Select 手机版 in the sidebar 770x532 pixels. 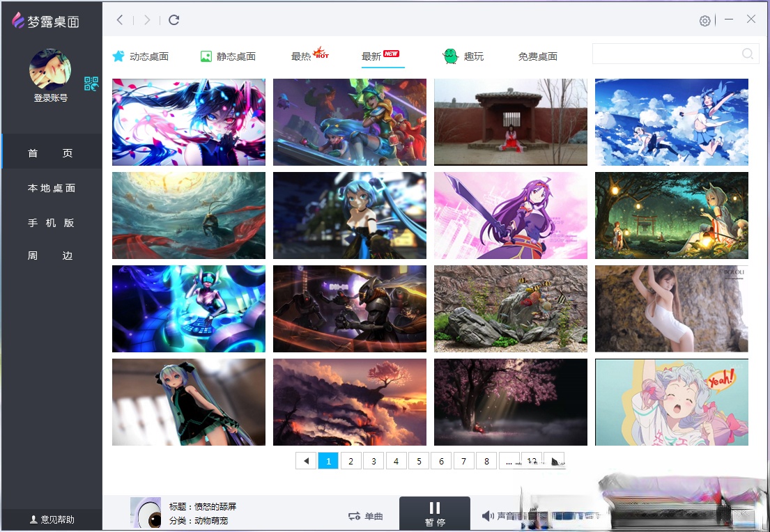[x=52, y=223]
